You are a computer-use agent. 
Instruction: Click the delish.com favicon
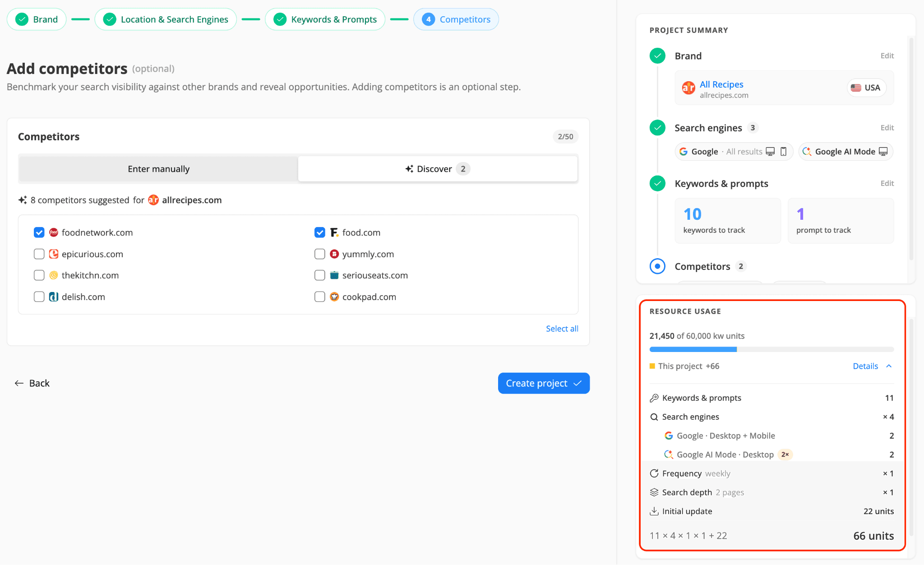click(x=54, y=297)
